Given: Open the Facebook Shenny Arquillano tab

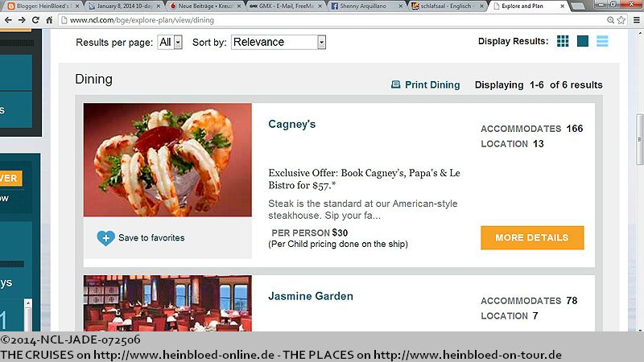Looking at the screenshot, I should [x=366, y=6].
